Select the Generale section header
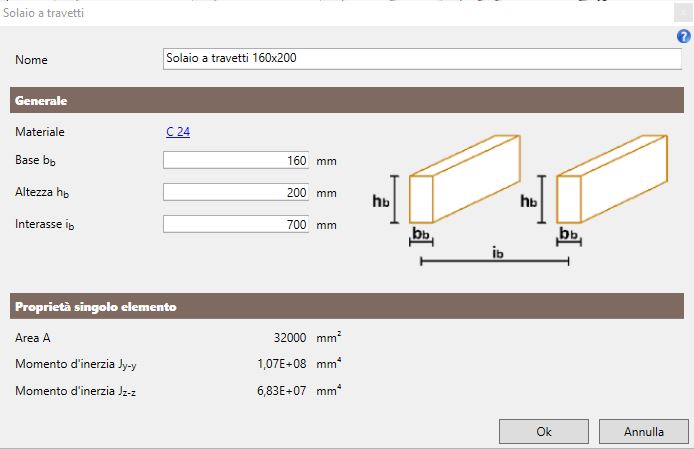Screen dimensions: 694x449 pos(347,100)
